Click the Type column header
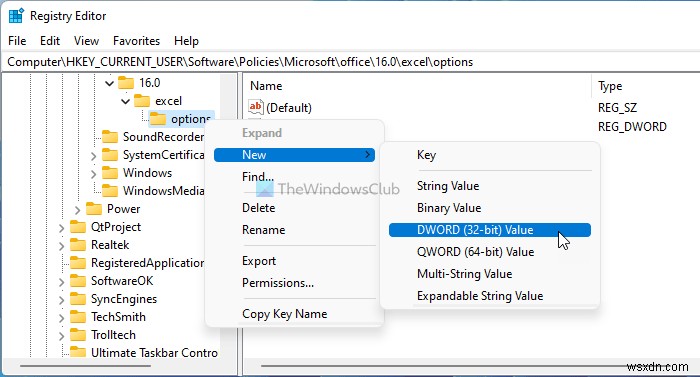Screen dimensions: 700x377 tap(610, 86)
